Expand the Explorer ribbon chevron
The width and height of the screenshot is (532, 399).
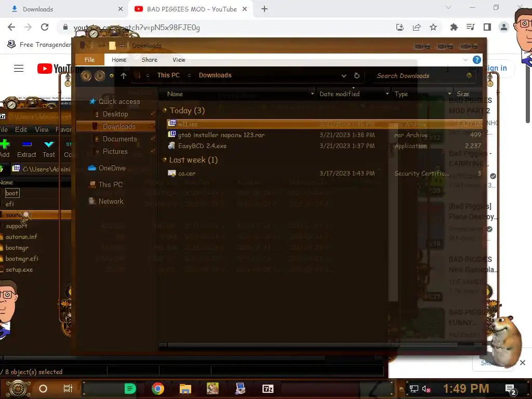coord(465,60)
